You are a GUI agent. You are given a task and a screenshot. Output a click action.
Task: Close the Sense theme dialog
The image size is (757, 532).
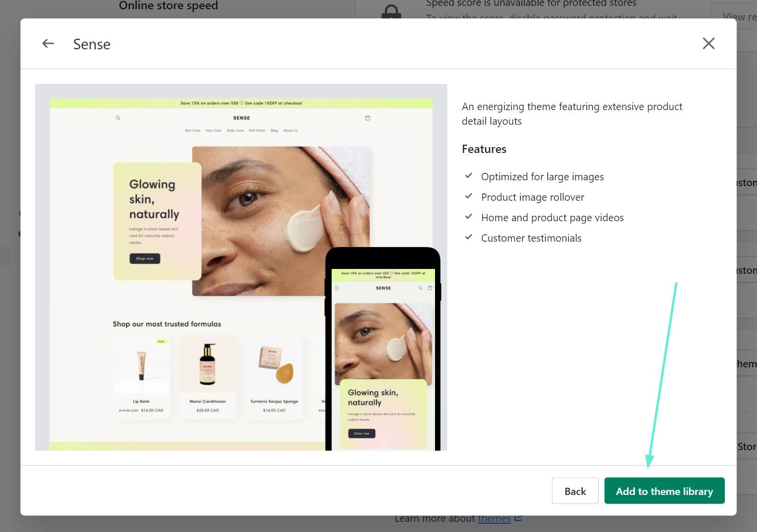(x=708, y=44)
